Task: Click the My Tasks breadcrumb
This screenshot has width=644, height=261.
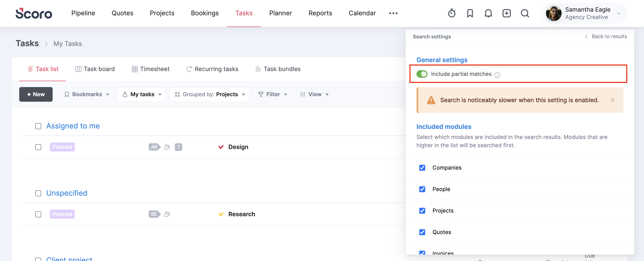Action: point(68,44)
